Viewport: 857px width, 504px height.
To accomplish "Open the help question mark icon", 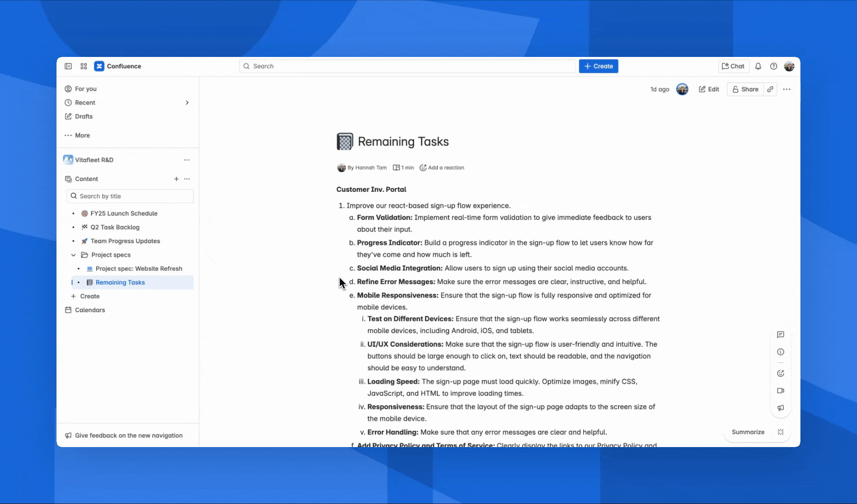I will [x=773, y=66].
